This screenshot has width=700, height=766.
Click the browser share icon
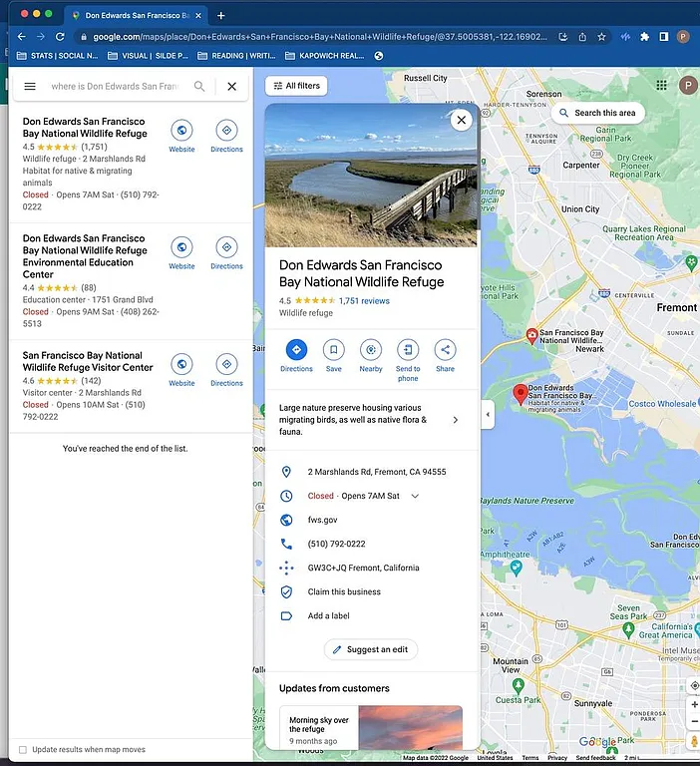[x=582, y=37]
